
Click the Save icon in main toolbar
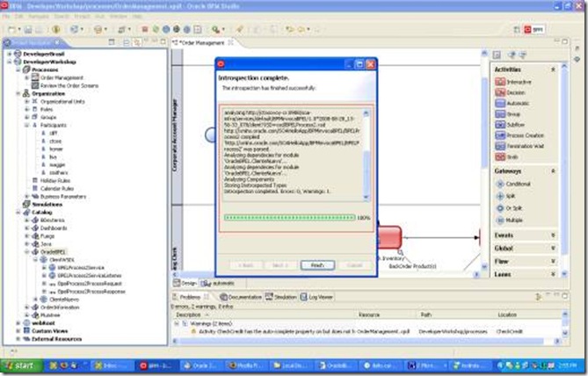28,30
